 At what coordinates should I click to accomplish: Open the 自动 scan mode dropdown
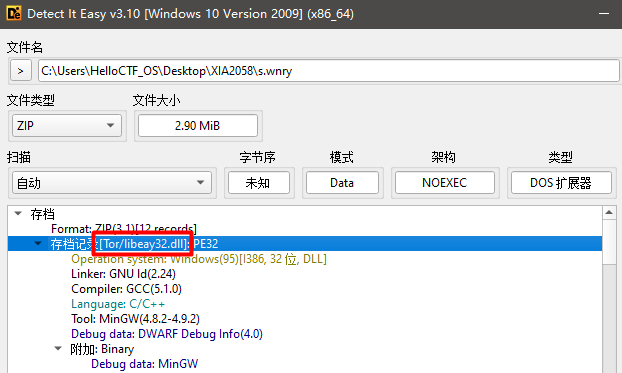112,183
